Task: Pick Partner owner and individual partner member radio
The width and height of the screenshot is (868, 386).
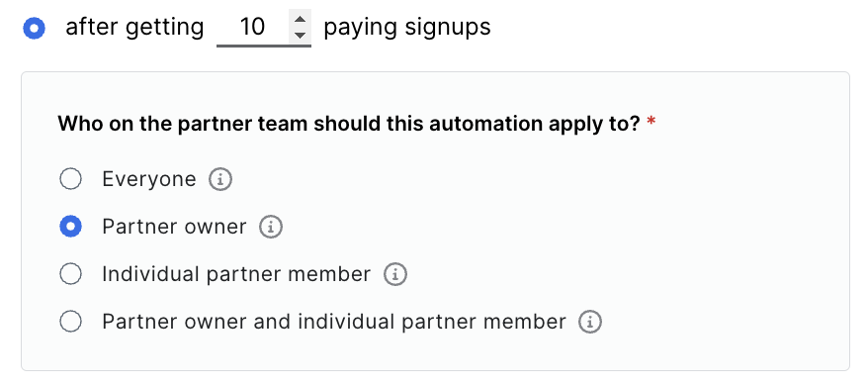Action: pos(71,322)
